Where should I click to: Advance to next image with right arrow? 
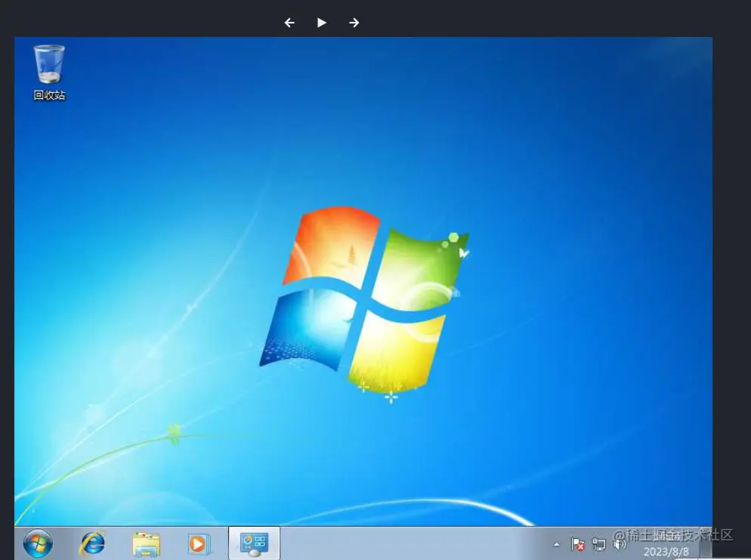[354, 23]
